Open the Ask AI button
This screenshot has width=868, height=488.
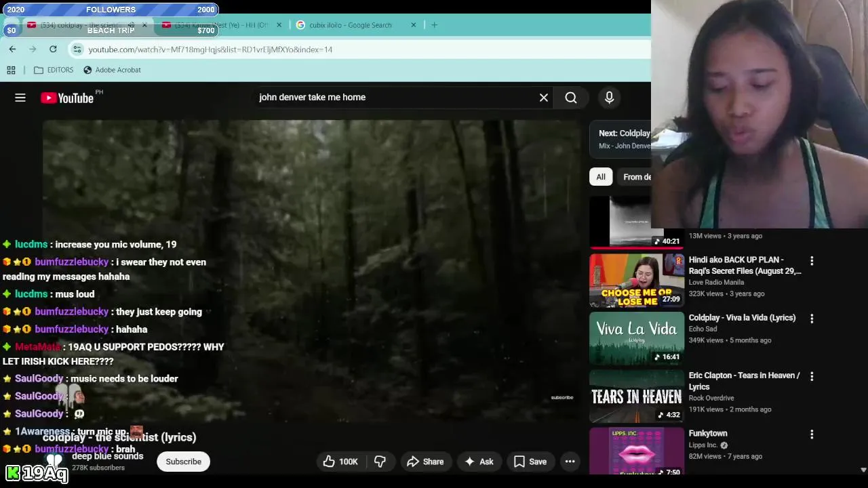(479, 462)
